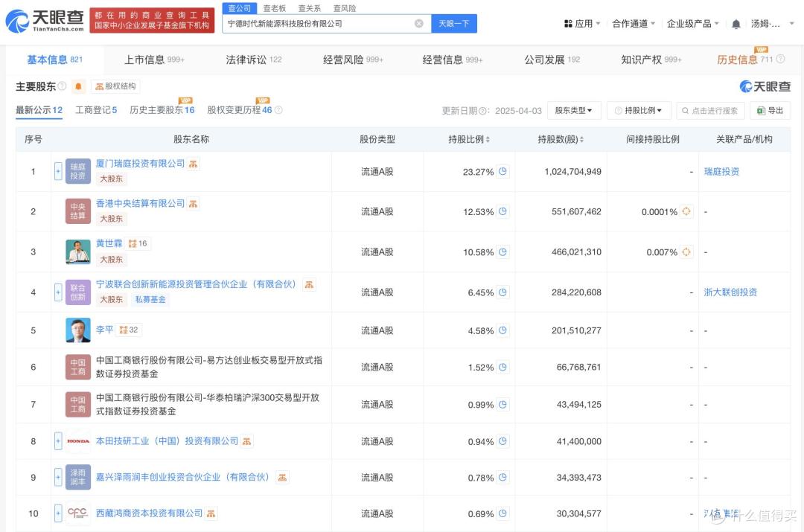The image size is (804, 532).
Task: Open help icon next to 主要股东
Action: 62,86
